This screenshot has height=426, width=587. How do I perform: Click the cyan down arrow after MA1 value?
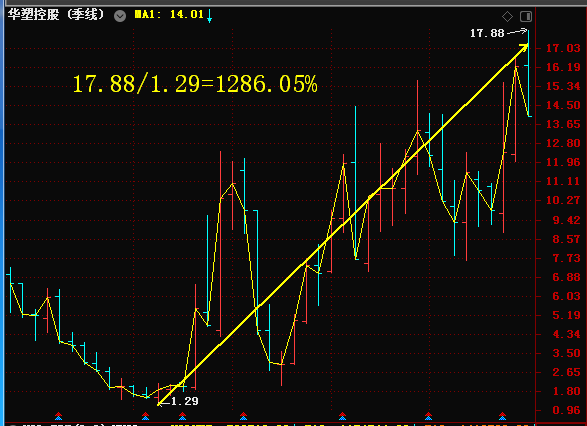tap(210, 16)
